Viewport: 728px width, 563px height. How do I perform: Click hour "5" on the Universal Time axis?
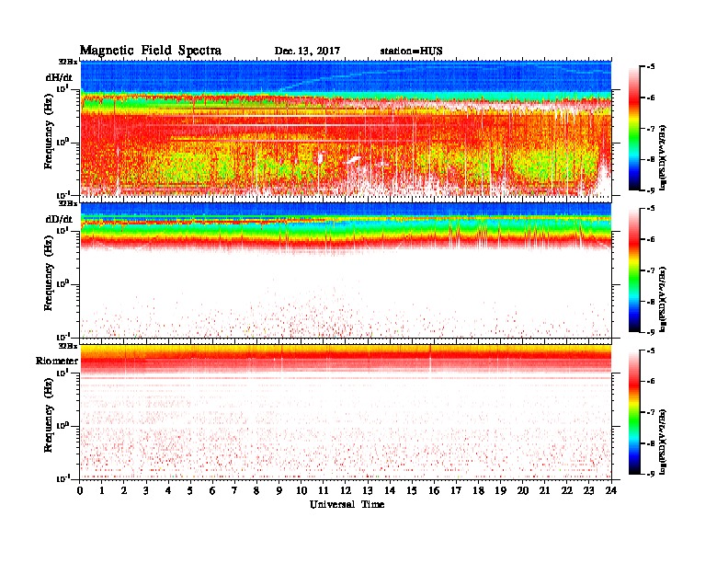(190, 490)
